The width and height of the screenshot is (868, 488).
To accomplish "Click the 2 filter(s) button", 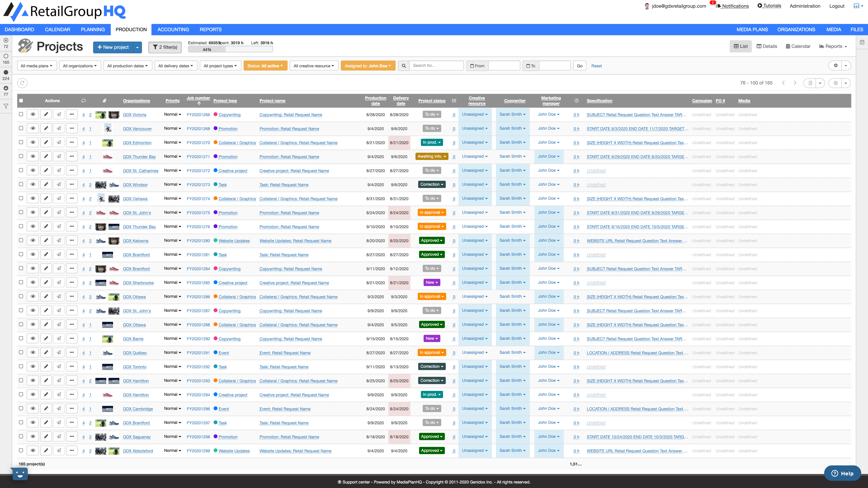I will click(165, 47).
